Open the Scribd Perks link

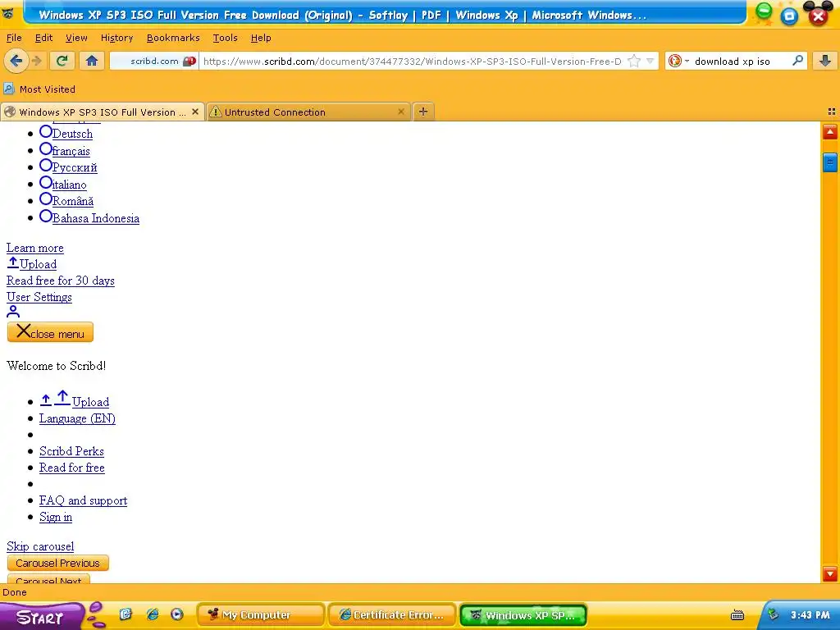pos(71,451)
